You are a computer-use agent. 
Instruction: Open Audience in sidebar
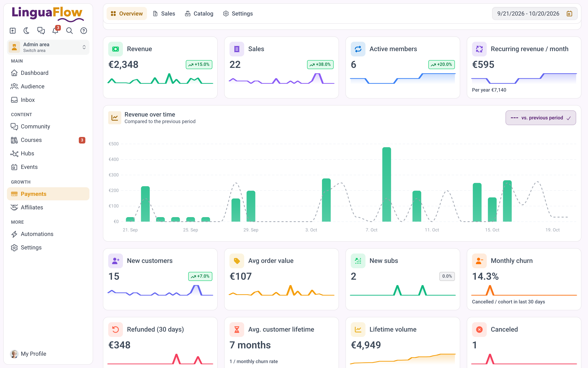(48, 86)
